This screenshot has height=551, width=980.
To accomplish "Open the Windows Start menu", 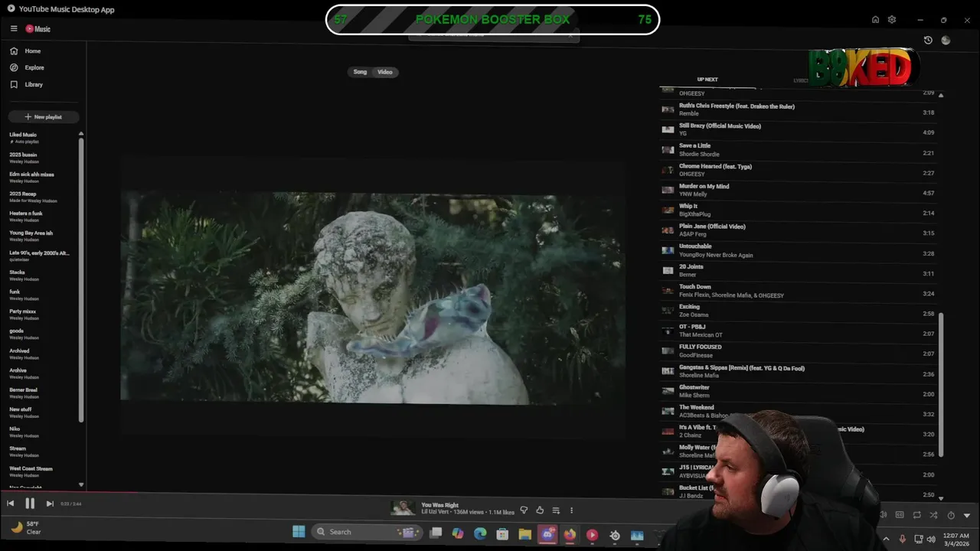I will point(299,532).
